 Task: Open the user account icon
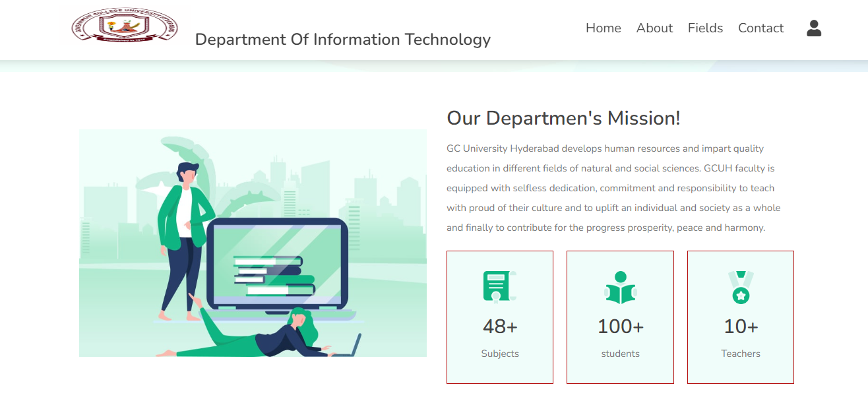point(814,28)
